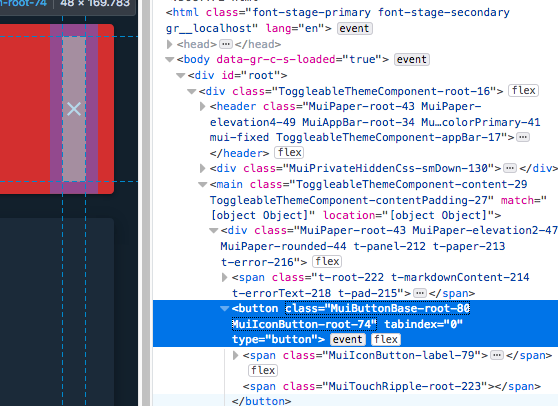558x406 pixels.
Task: Collapse the main ToggleableThemeComponent-content-29 node
Action: pos(202,184)
